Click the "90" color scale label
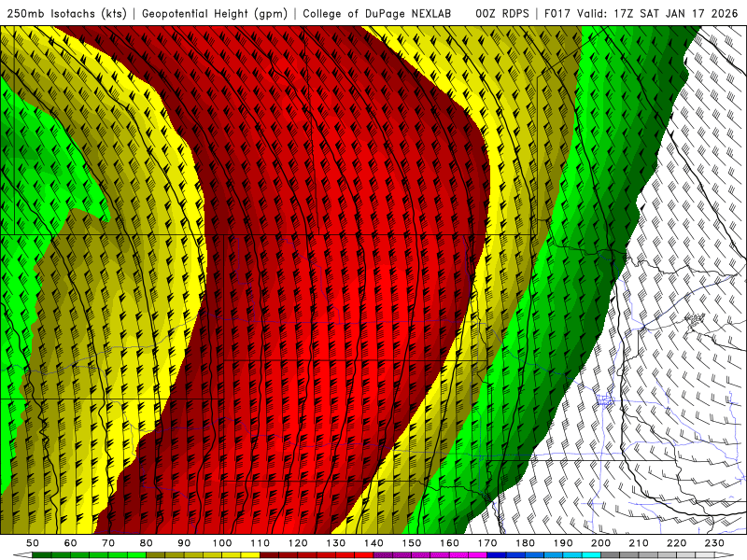Screen dimensions: 747x560 point(184,543)
